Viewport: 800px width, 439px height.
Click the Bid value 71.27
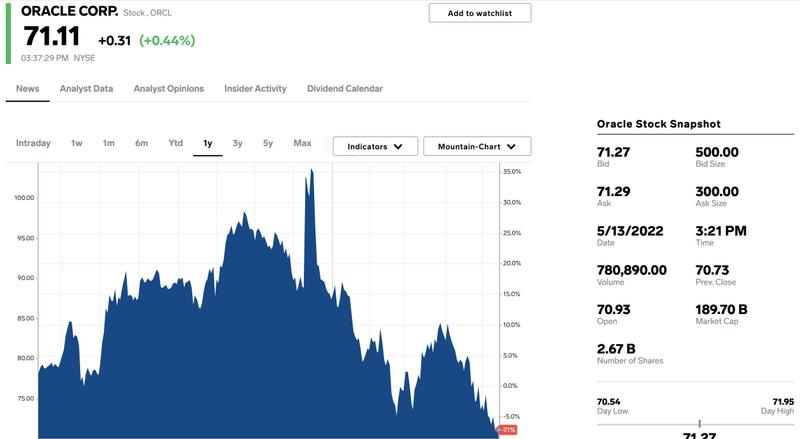coord(613,152)
